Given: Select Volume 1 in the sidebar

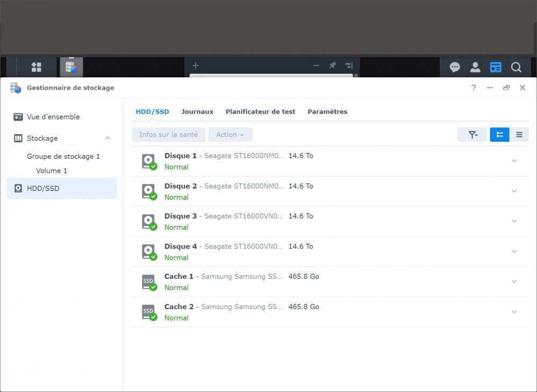Looking at the screenshot, I should (52, 171).
